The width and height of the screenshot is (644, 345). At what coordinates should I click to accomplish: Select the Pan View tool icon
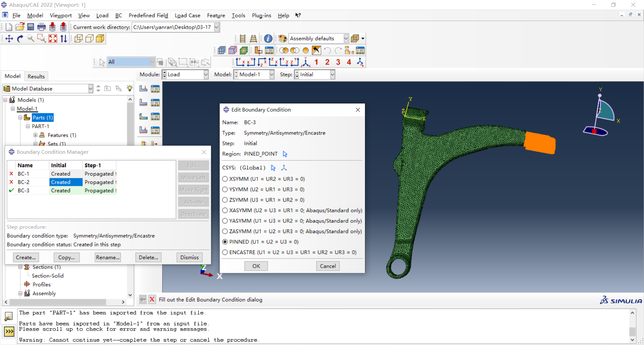[9, 39]
